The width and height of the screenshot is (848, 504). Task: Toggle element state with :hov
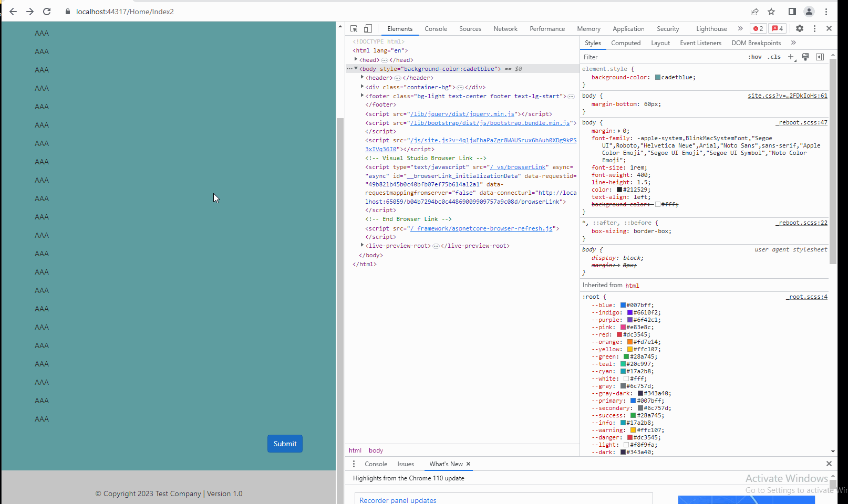(x=755, y=57)
